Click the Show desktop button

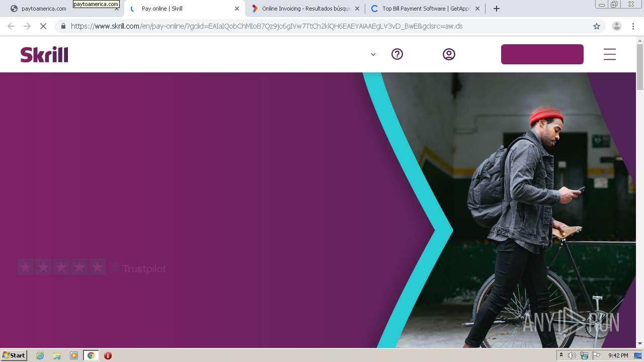(x=638, y=355)
